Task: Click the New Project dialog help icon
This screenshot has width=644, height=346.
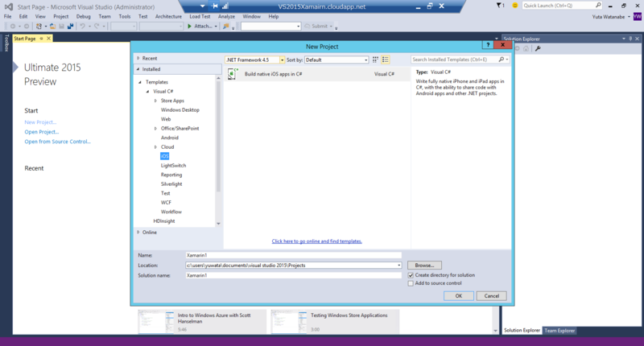Action: coord(488,45)
